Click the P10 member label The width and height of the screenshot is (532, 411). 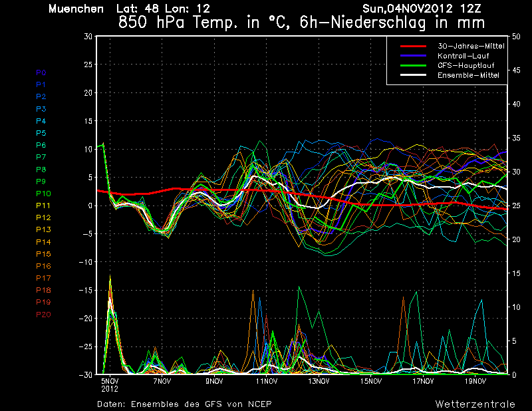(43, 194)
